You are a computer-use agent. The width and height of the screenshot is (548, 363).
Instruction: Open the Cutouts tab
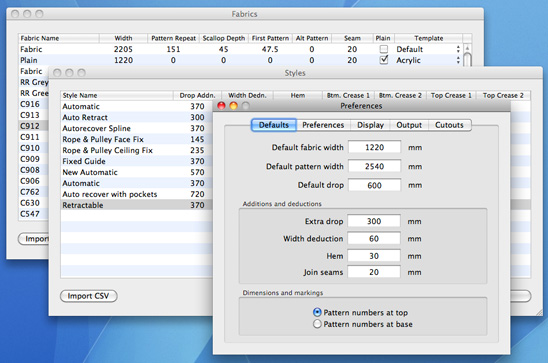449,125
